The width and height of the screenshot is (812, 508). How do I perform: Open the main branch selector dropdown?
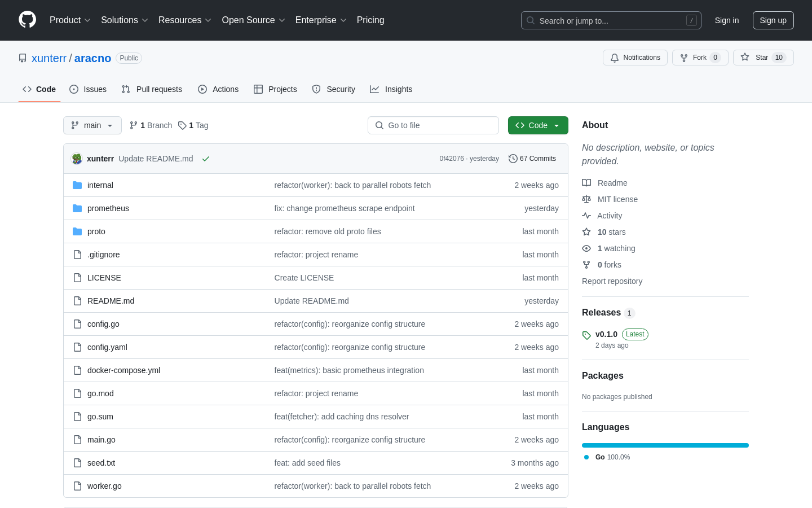point(92,125)
